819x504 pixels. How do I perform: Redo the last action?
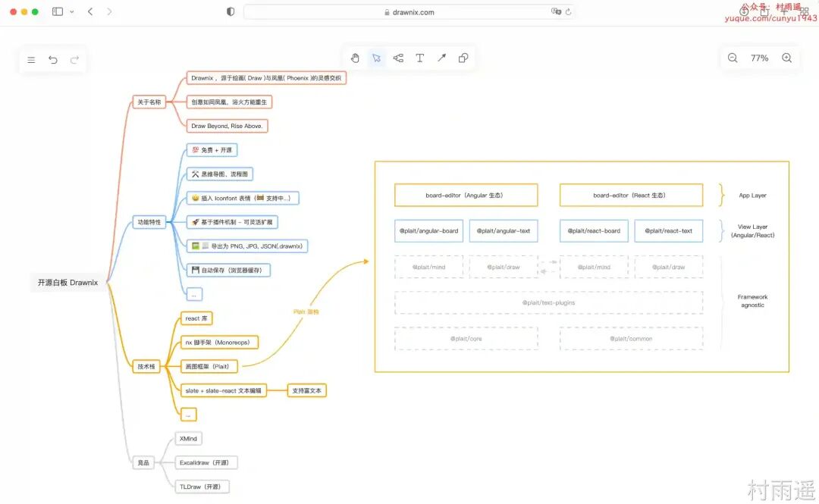[x=74, y=60]
